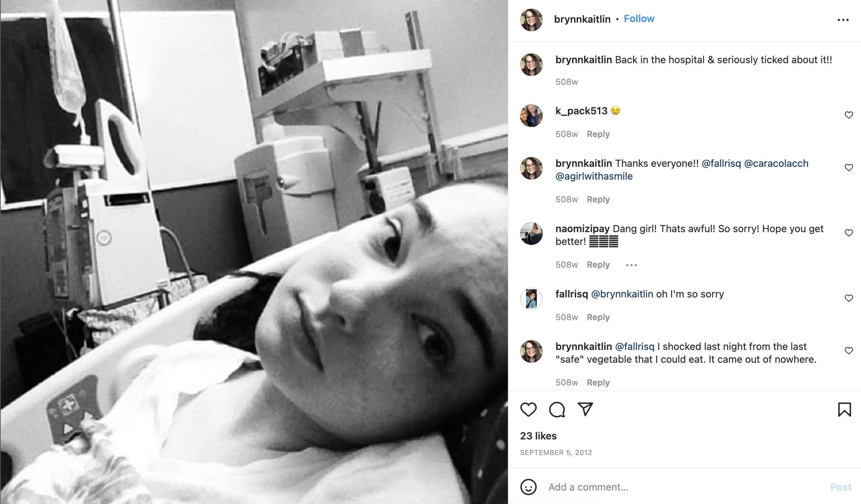Open emoji picker in comment box
The width and height of the screenshot is (861, 504).
[528, 487]
